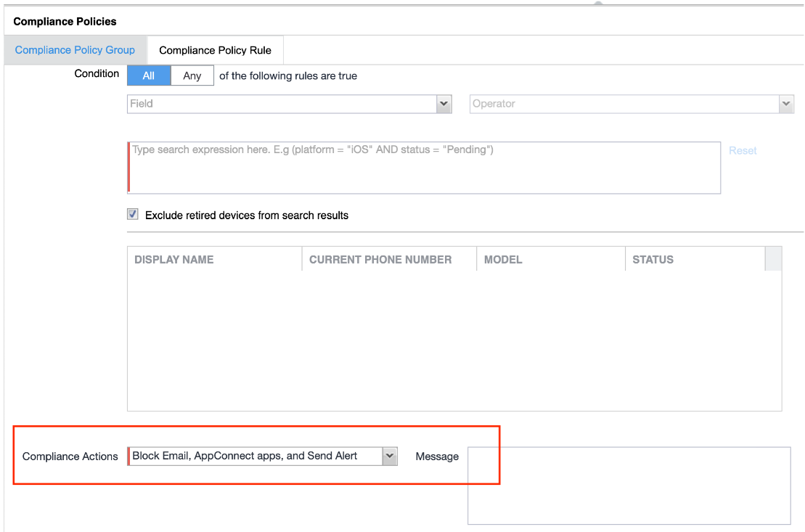805x532 pixels.
Task: Select the Any condition toggle
Action: pos(192,75)
